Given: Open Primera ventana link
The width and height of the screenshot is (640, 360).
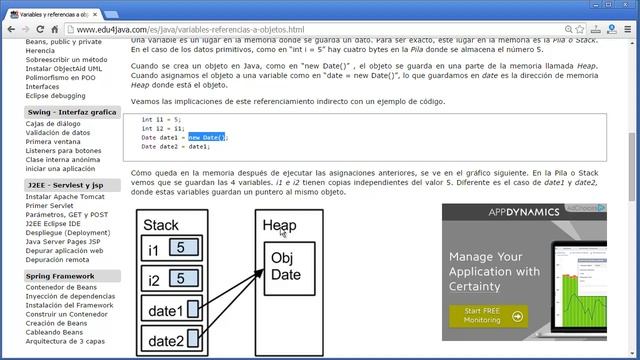Looking at the screenshot, I should pos(53,142).
